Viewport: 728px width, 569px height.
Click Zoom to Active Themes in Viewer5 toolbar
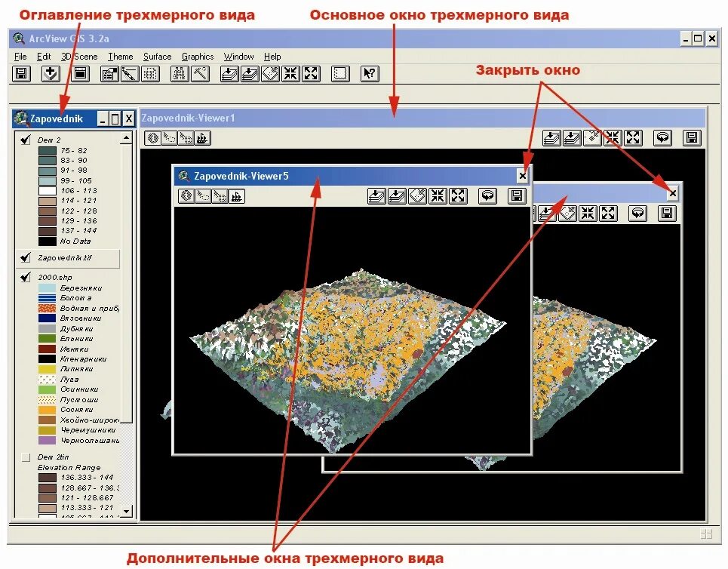coord(397,195)
